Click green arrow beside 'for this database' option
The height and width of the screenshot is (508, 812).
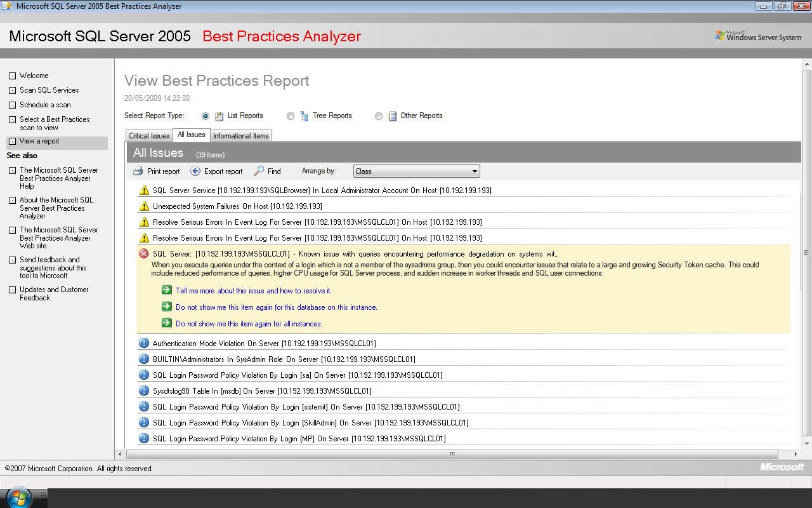[166, 306]
